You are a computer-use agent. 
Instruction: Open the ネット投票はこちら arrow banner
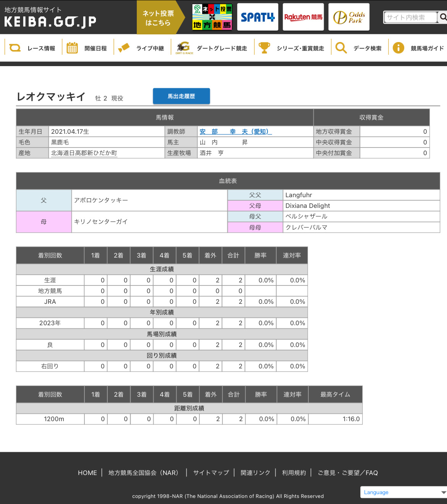(160, 18)
